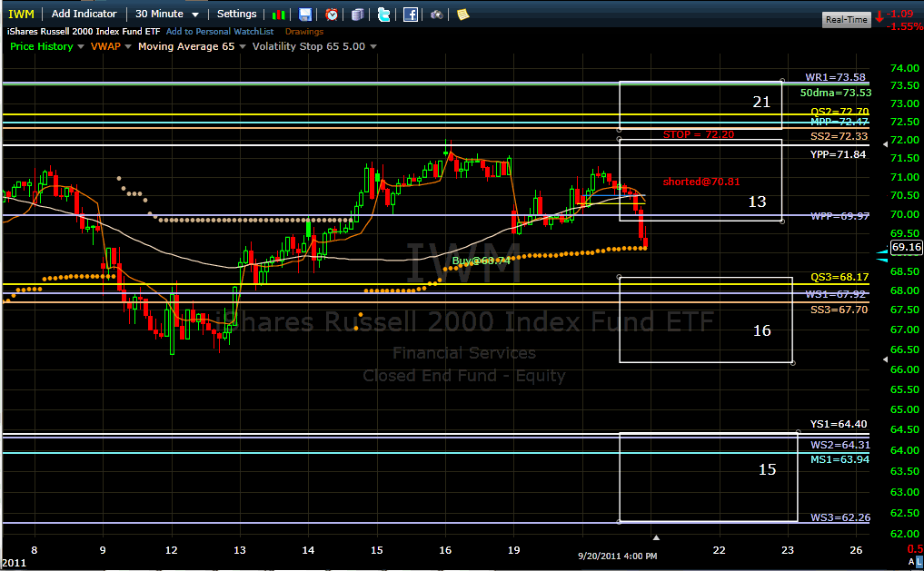Click the shorted@70.81 annotation
Screen dimensions: 924x571
(701, 182)
